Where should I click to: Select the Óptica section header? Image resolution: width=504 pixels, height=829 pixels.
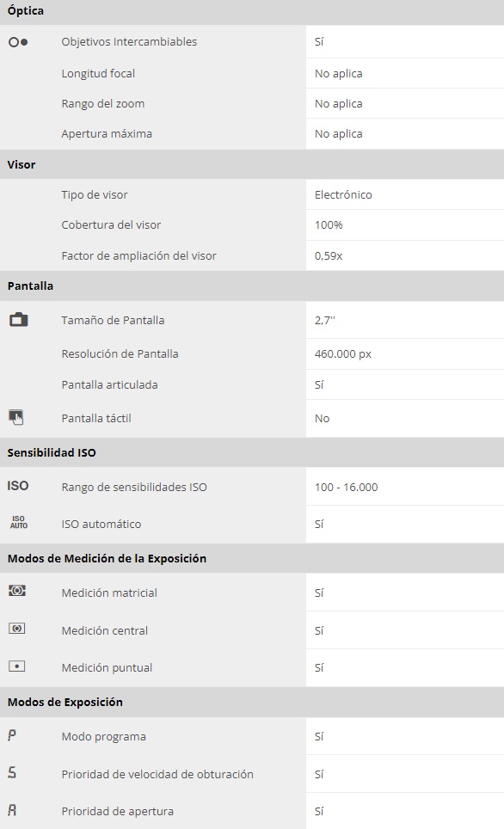[x=252, y=12]
